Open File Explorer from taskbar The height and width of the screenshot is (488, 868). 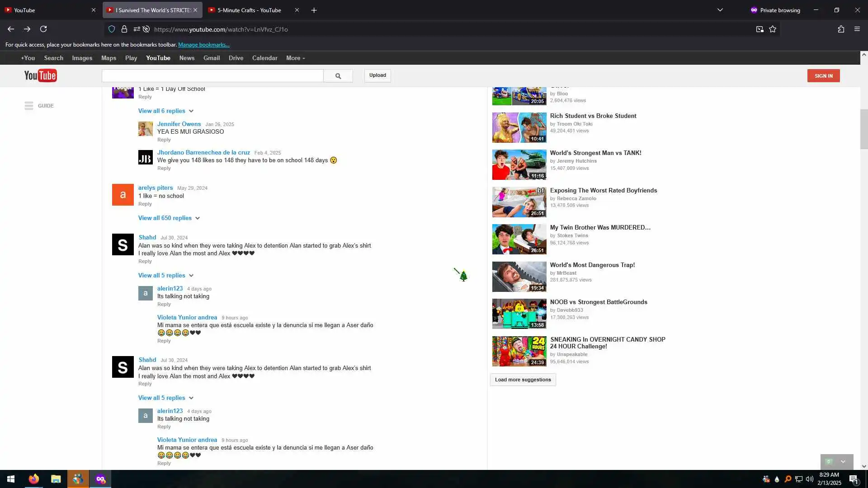[x=56, y=479]
